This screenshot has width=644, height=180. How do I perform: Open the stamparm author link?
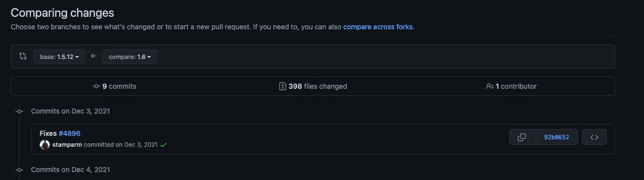click(67, 145)
